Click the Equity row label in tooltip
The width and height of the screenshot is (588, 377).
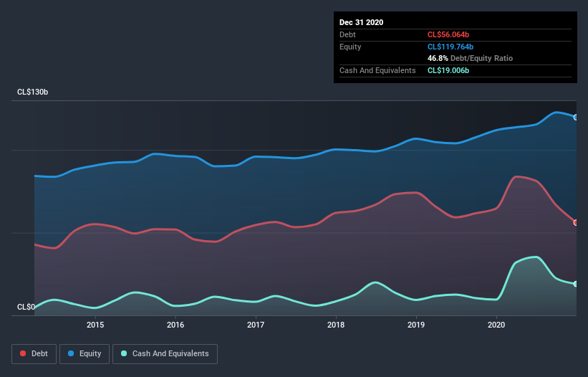point(350,47)
